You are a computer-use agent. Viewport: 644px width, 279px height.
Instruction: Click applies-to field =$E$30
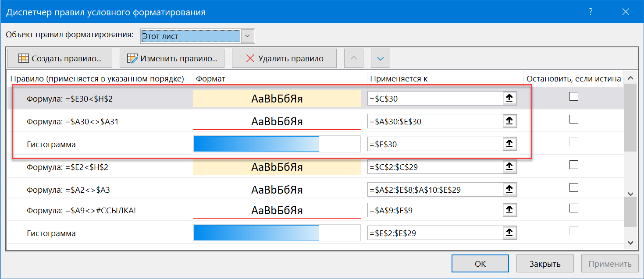(435, 144)
